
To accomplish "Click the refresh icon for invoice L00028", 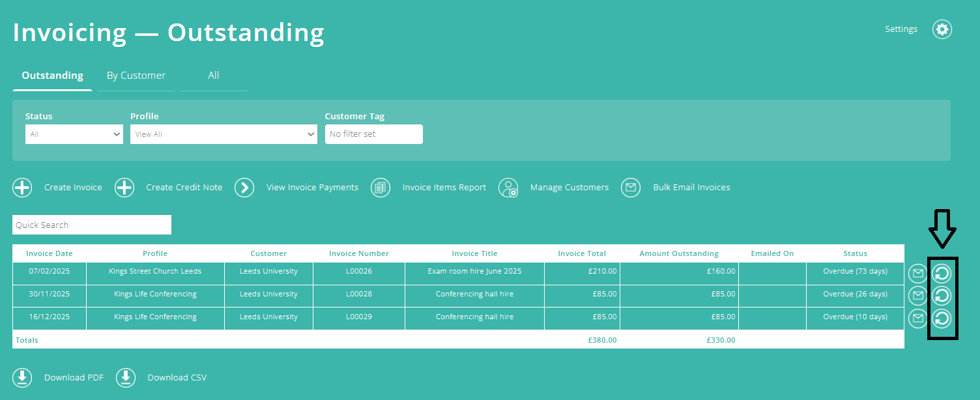I will click(x=941, y=296).
